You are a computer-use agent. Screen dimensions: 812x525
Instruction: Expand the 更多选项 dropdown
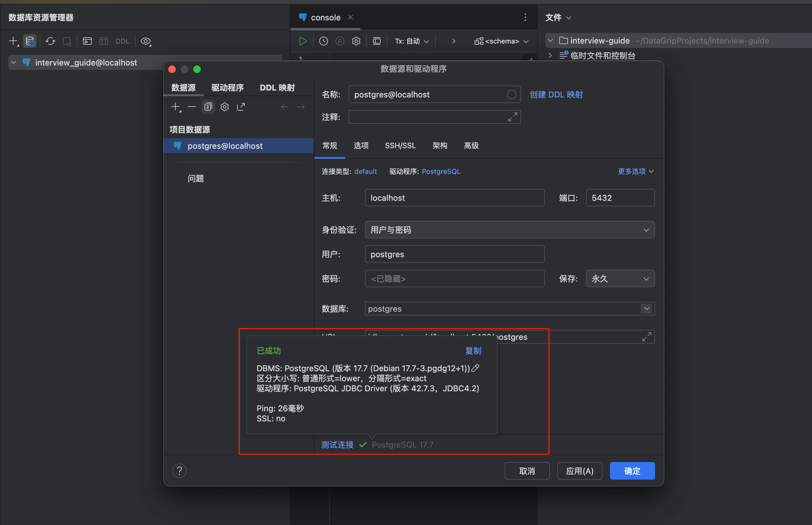[x=636, y=171]
